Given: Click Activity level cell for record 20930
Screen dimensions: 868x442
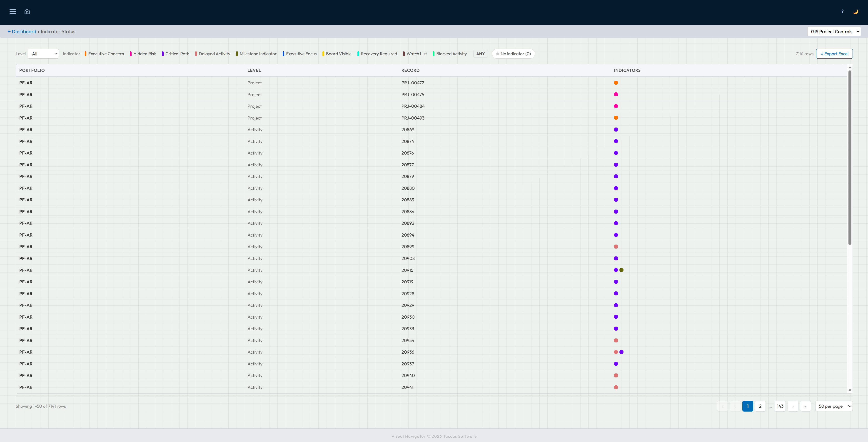Looking at the screenshot, I should (255, 317).
